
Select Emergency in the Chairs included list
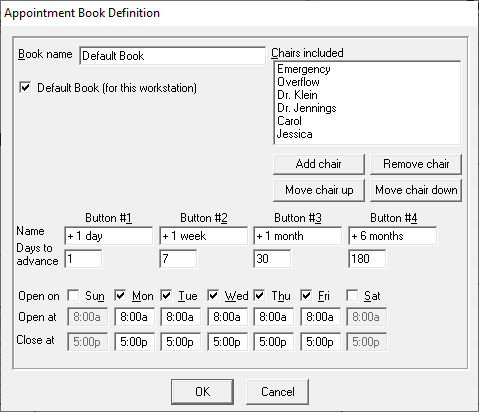click(x=304, y=69)
